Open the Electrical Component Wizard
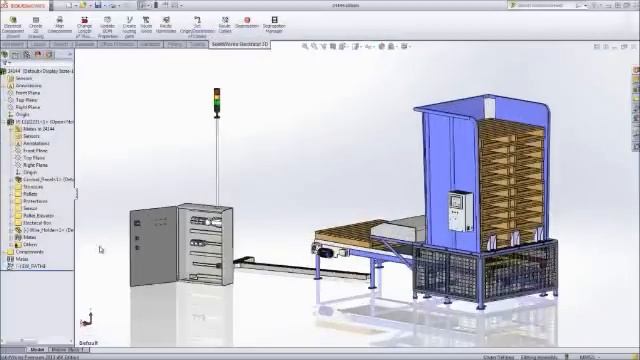This screenshot has width=640, height=360. (13, 27)
